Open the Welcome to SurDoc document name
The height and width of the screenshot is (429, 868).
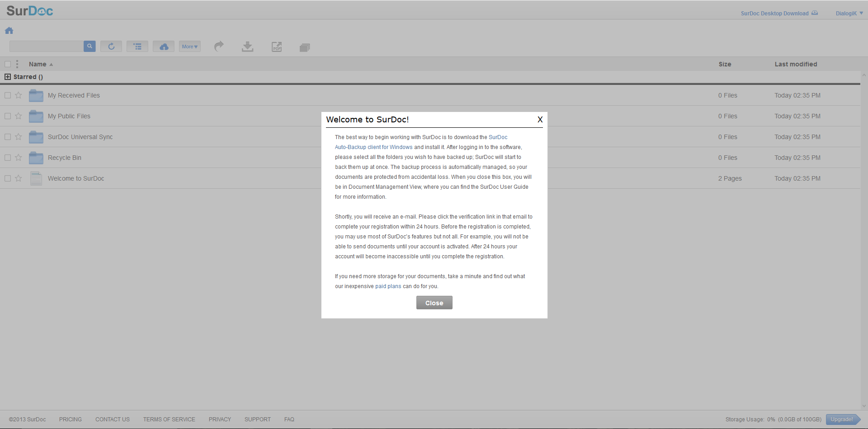click(76, 178)
